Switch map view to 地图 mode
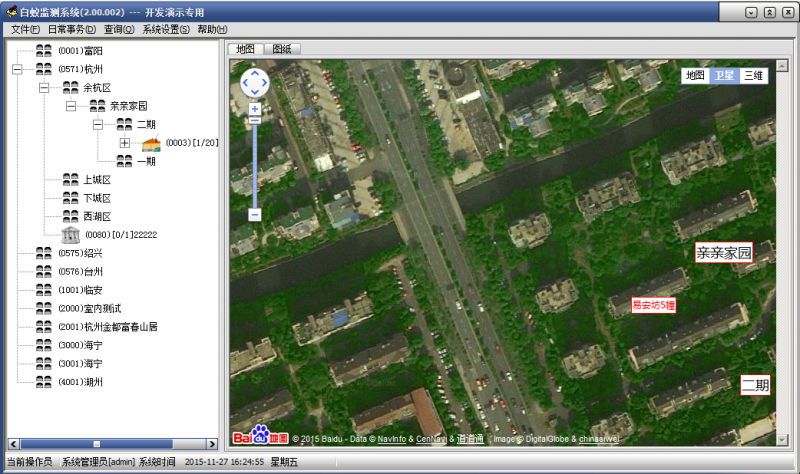Image resolution: width=800 pixels, height=474 pixels. [695, 76]
